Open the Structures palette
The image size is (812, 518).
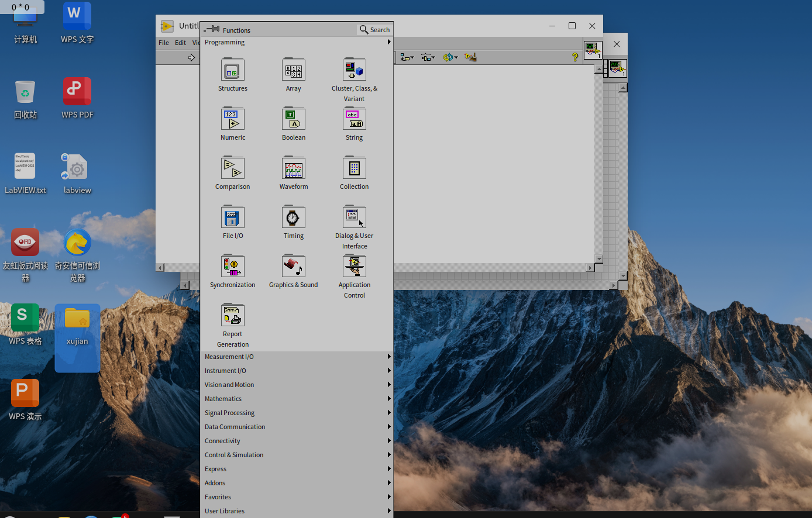tap(233, 70)
